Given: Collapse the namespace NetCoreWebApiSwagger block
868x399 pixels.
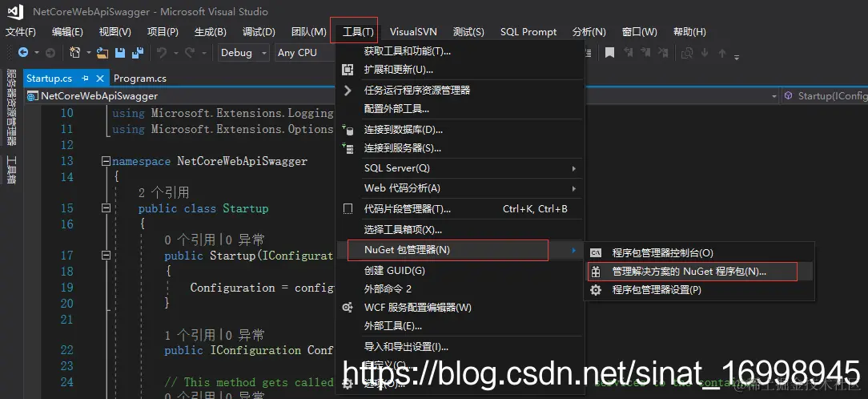Looking at the screenshot, I should click(x=106, y=161).
